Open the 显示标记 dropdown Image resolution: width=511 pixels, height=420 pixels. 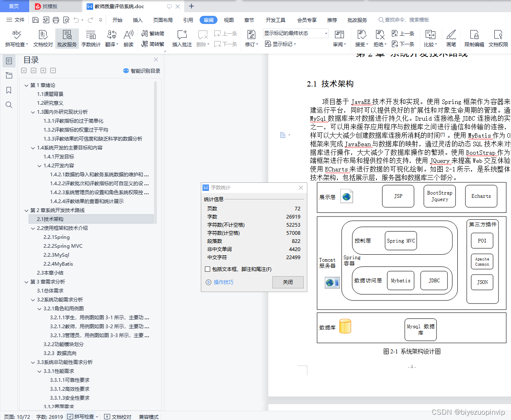coord(281,44)
